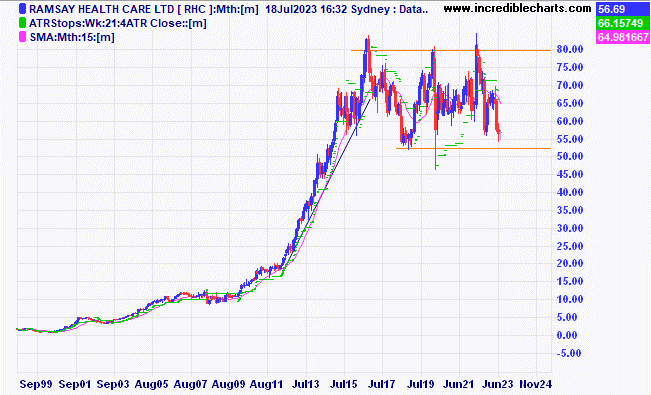Click the blue 56.69 price value box
651x395 pixels.
click(x=622, y=9)
